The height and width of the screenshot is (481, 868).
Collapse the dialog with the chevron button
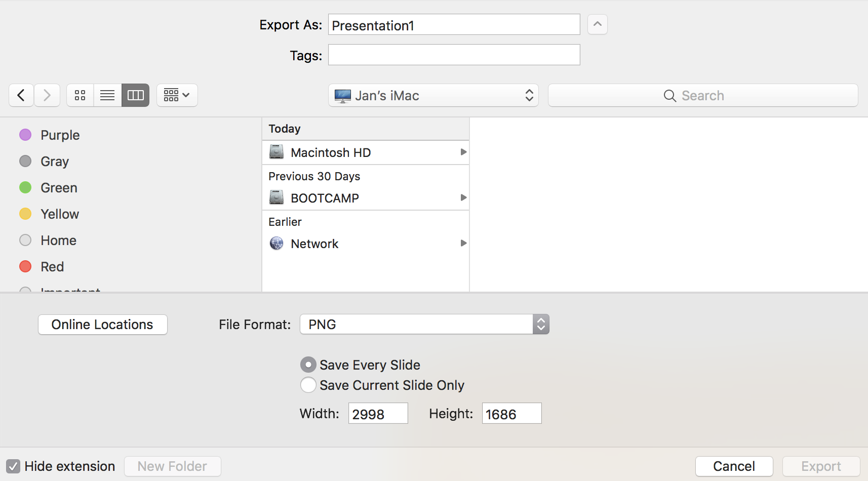[597, 24]
